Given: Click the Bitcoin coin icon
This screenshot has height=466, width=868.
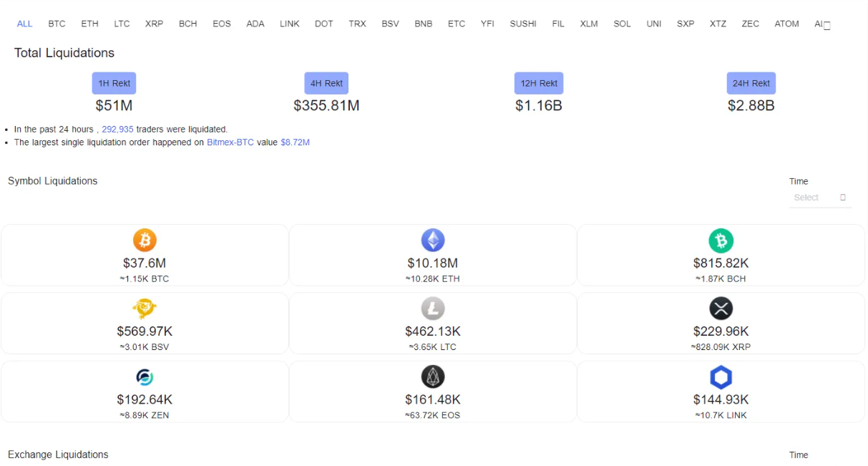Looking at the screenshot, I should [x=145, y=240].
